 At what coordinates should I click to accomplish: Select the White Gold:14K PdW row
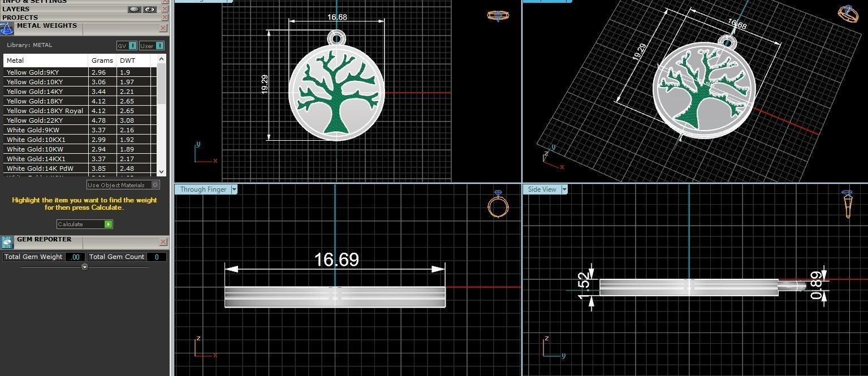pyautogui.click(x=80, y=168)
